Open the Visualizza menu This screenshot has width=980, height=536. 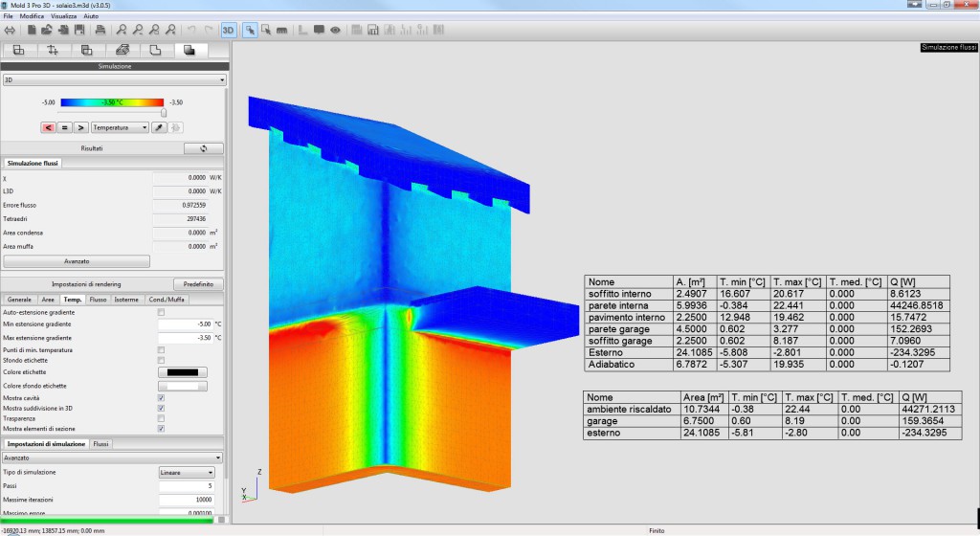point(64,17)
